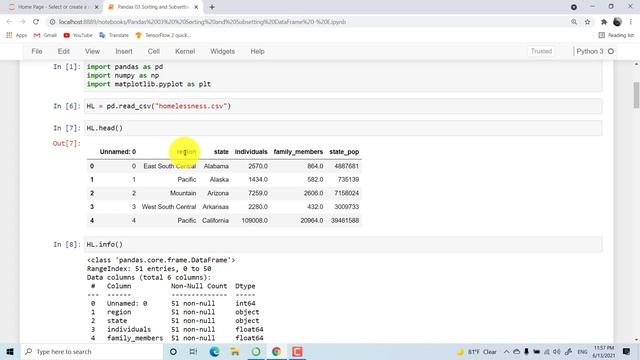The width and height of the screenshot is (640, 360).
Task: Click the browser forward arrow
Action: click(x=22, y=22)
